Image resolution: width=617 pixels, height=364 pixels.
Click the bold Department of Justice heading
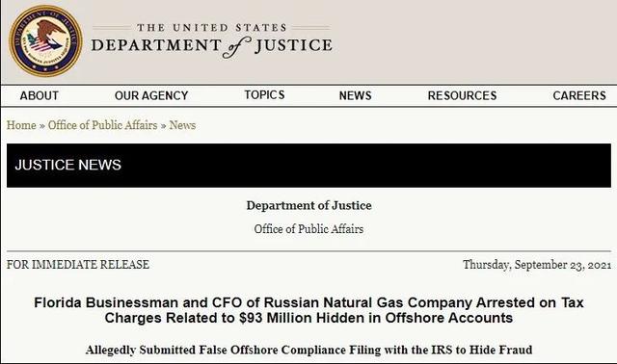pos(308,205)
